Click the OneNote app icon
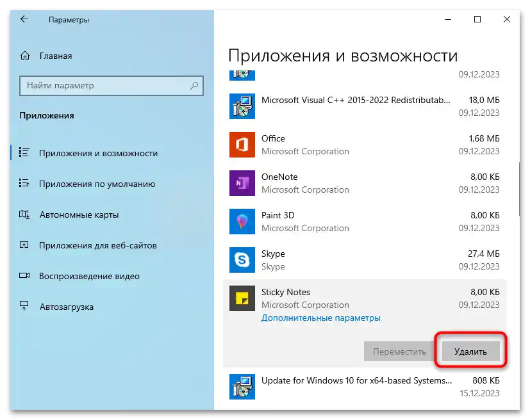The width and height of the screenshot is (530, 420). (x=242, y=183)
